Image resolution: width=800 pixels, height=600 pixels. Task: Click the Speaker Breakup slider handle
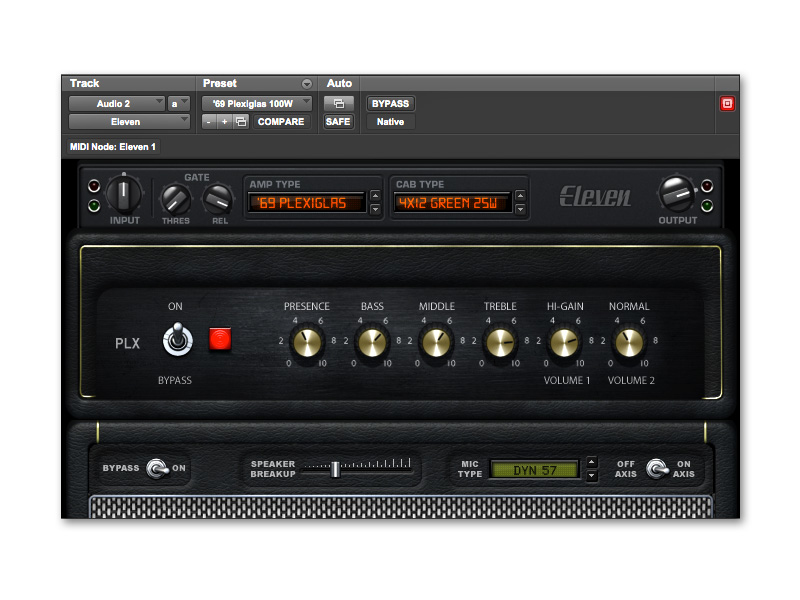coord(336,468)
